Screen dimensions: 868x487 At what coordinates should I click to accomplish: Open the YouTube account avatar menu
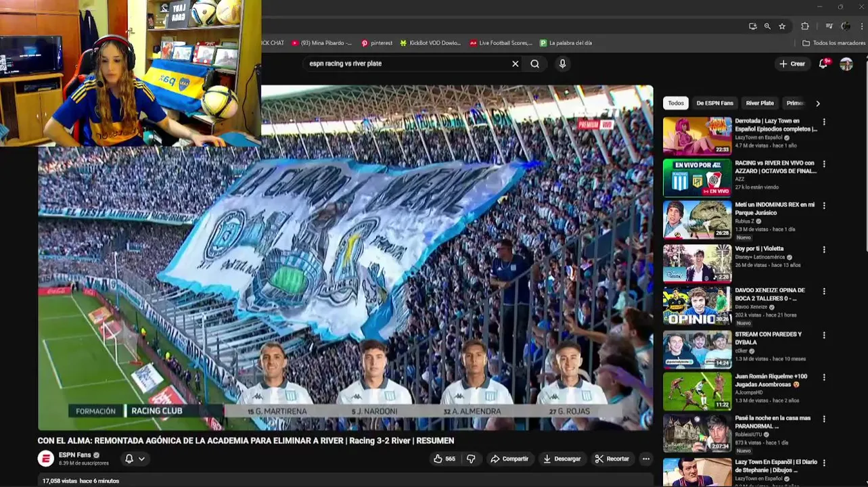[846, 64]
